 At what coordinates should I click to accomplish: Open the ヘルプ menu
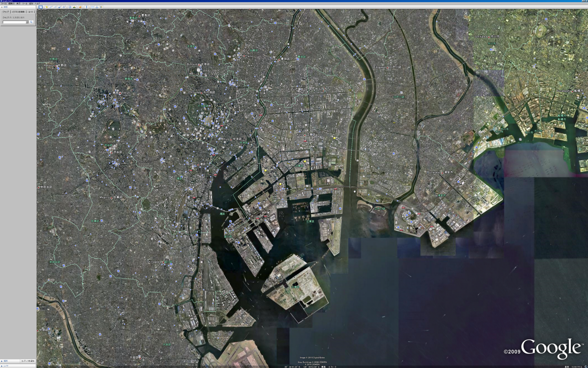coord(37,3)
